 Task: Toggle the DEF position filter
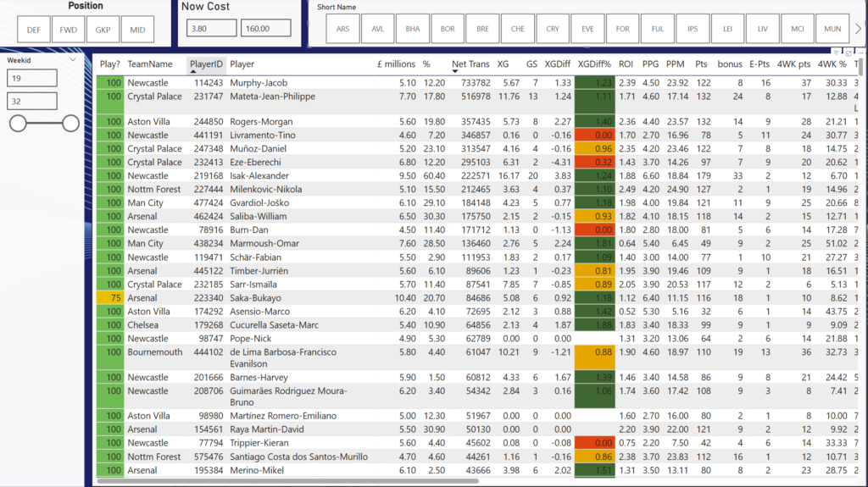pyautogui.click(x=33, y=30)
